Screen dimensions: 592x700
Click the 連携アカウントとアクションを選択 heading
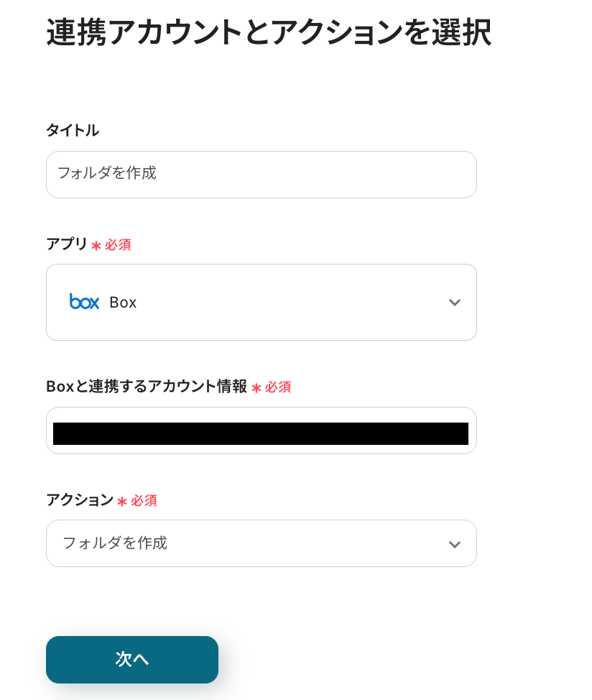pos(269,33)
